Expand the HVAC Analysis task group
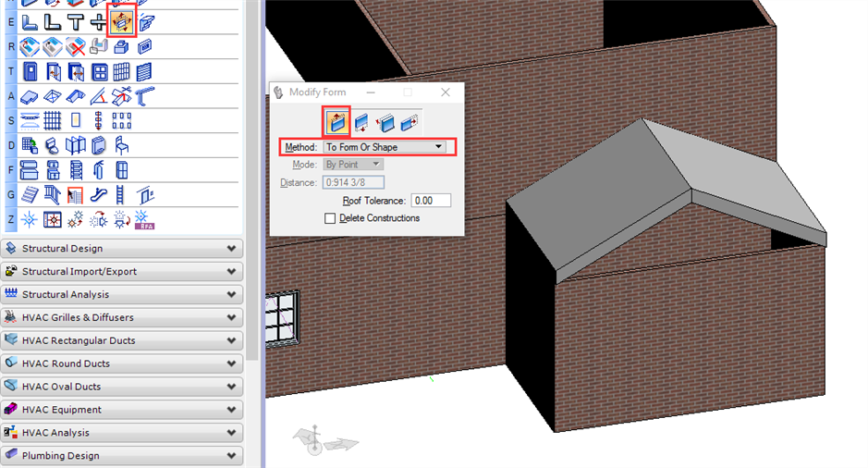The image size is (868, 468). click(x=122, y=433)
